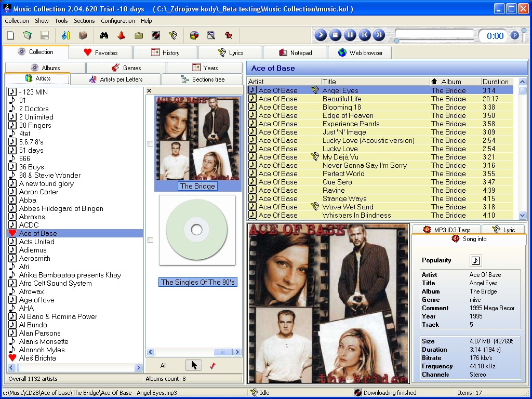Start playback with the play button

pos(321,35)
